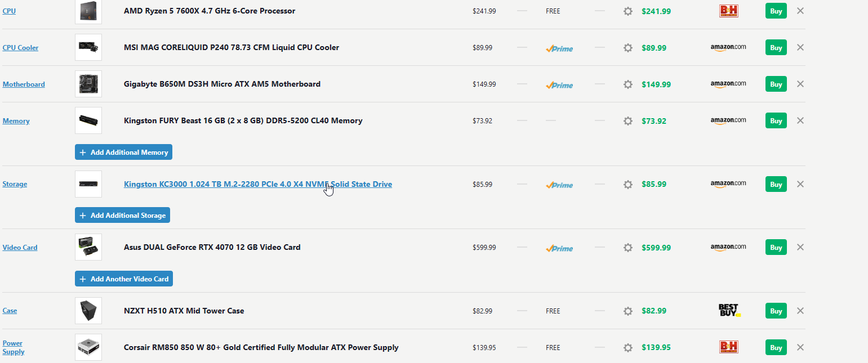Remove the Corsair RM850 power supply

tap(800, 347)
